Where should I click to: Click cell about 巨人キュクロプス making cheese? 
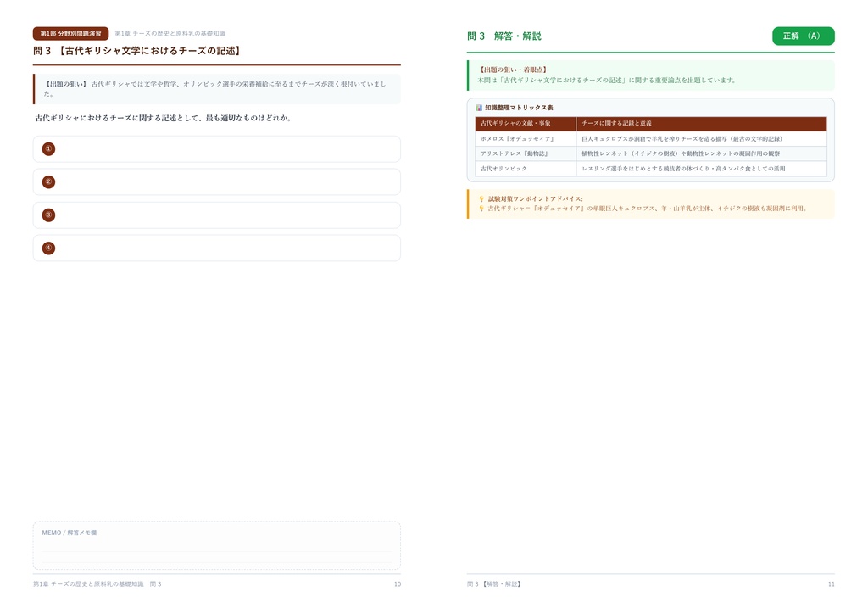(701, 139)
